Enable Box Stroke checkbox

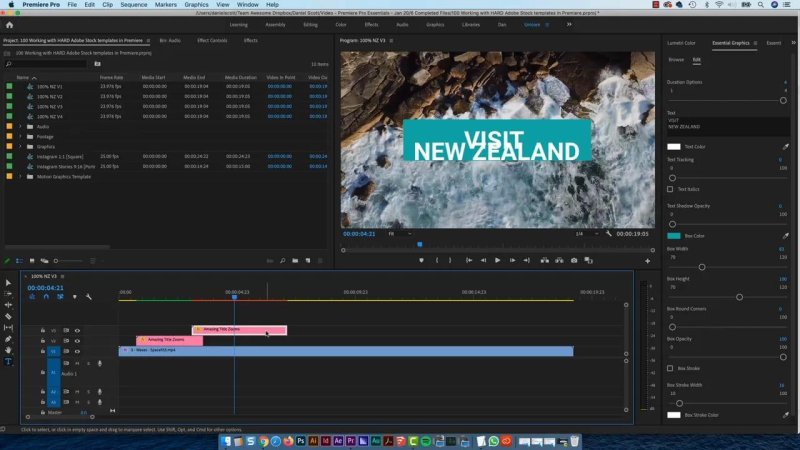[x=670, y=368]
